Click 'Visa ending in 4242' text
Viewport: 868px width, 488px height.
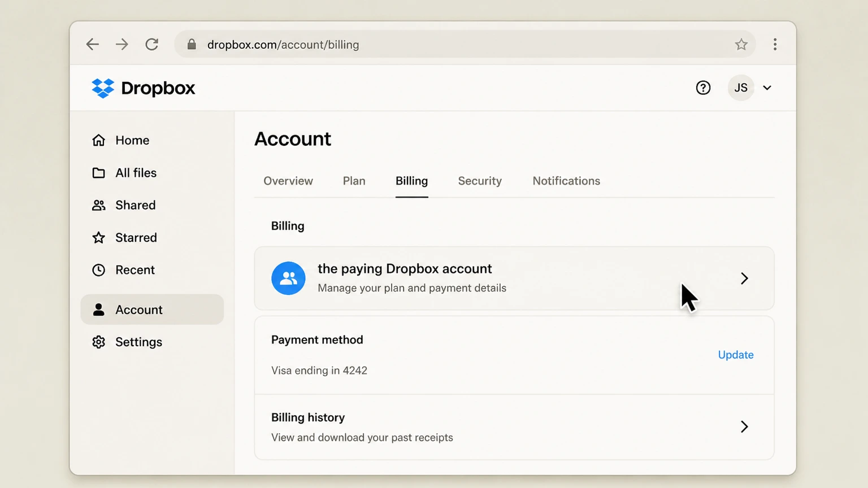tap(319, 371)
